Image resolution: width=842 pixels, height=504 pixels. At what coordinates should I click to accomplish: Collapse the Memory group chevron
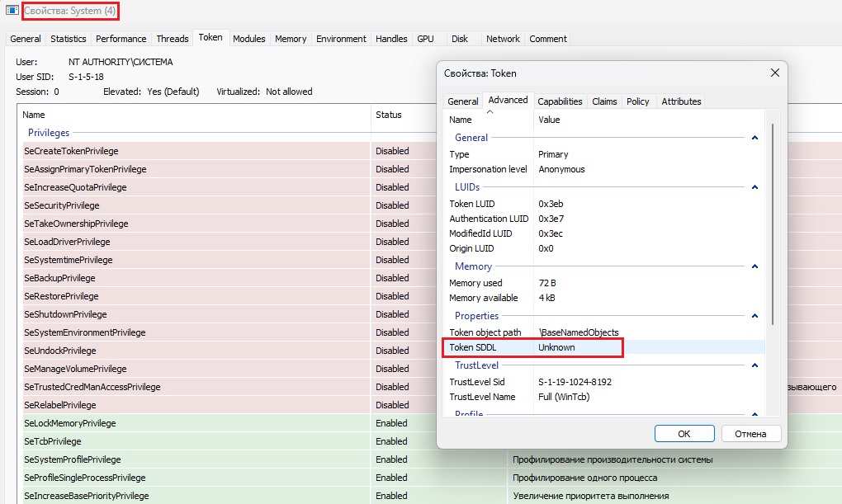[x=754, y=266]
